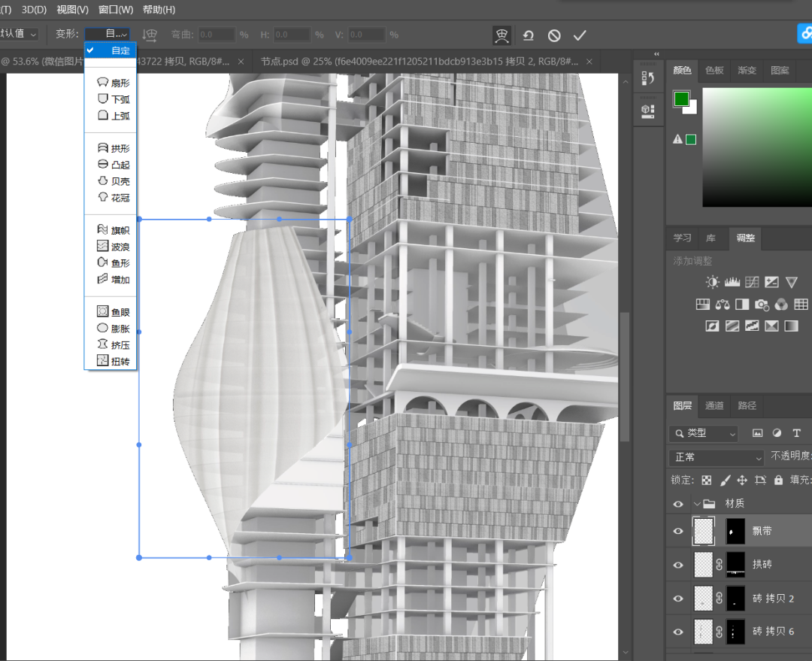Toggle visibility of the 拱砖 layer

point(678,564)
